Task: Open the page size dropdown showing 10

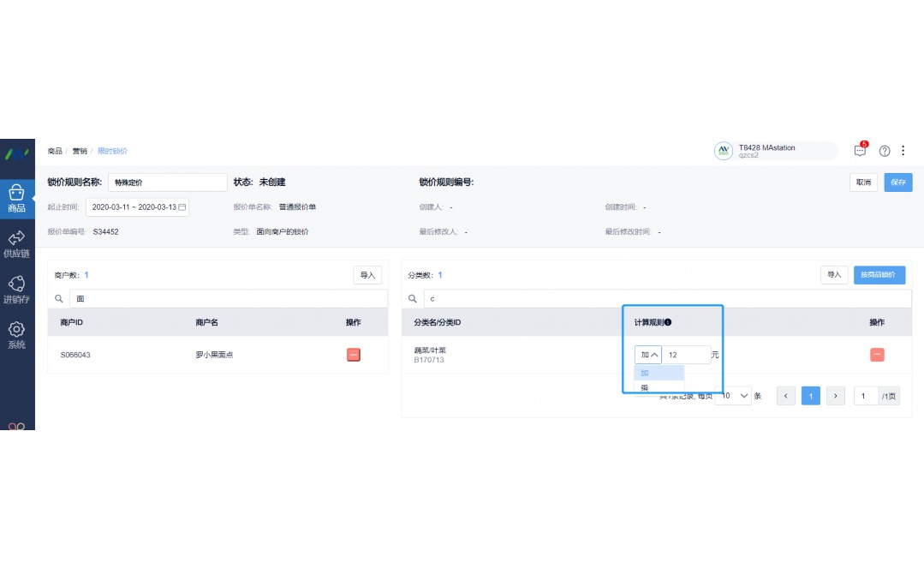Action: [734, 395]
